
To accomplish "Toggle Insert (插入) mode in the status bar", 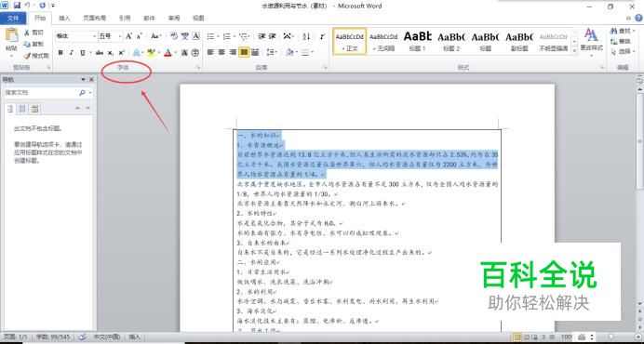I will coord(135,337).
